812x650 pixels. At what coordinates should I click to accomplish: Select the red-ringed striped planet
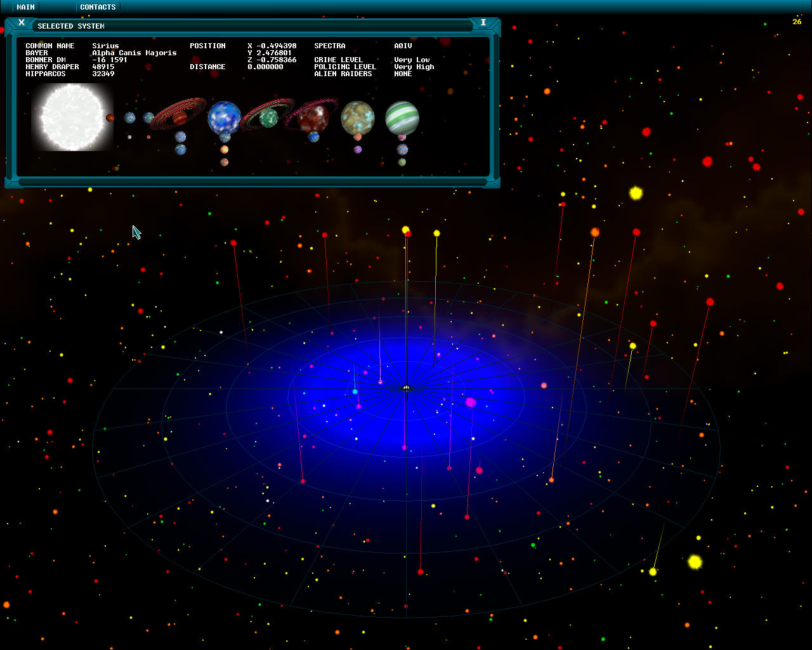[x=180, y=116]
